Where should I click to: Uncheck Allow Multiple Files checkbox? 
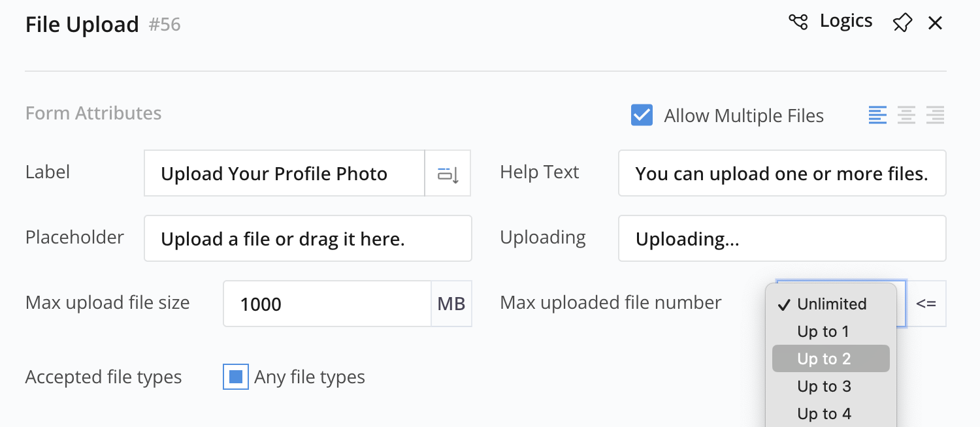click(x=642, y=116)
